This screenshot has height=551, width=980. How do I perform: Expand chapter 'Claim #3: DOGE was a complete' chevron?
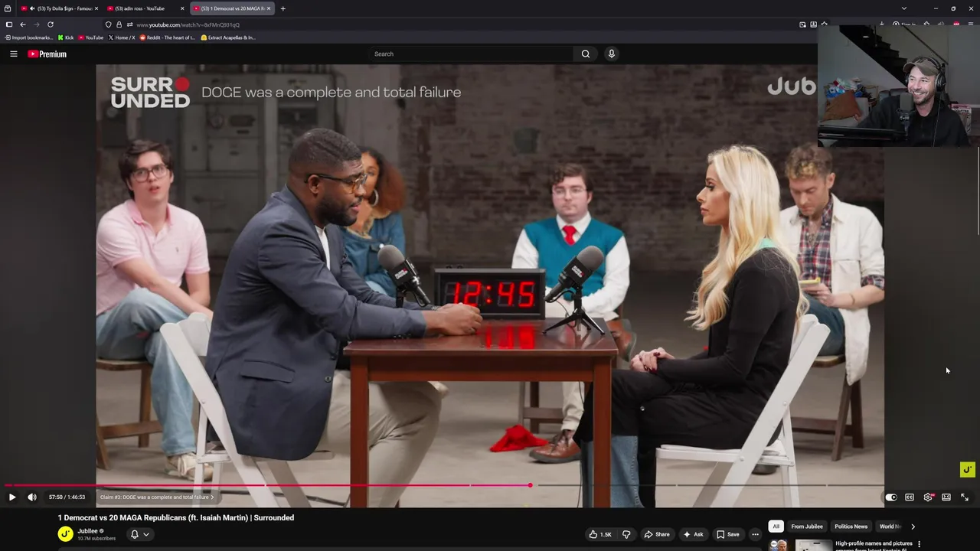[212, 497]
